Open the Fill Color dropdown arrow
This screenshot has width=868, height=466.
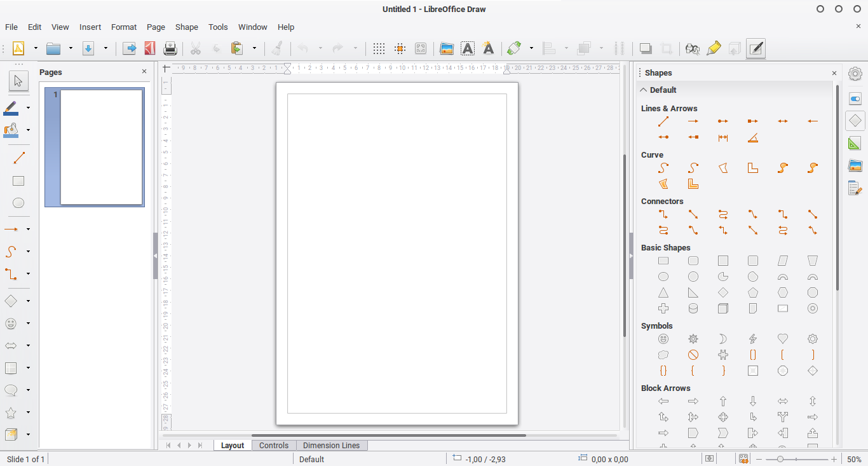(x=29, y=130)
